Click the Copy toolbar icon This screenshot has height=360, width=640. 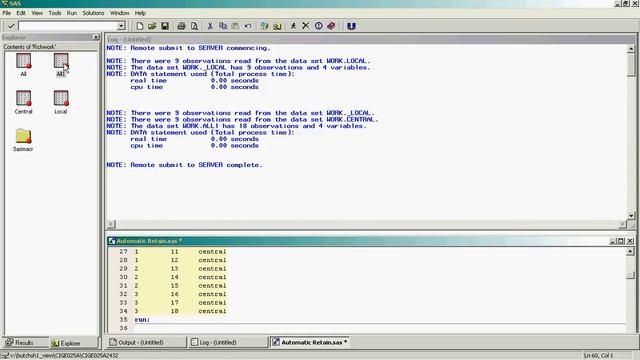tap(223, 26)
